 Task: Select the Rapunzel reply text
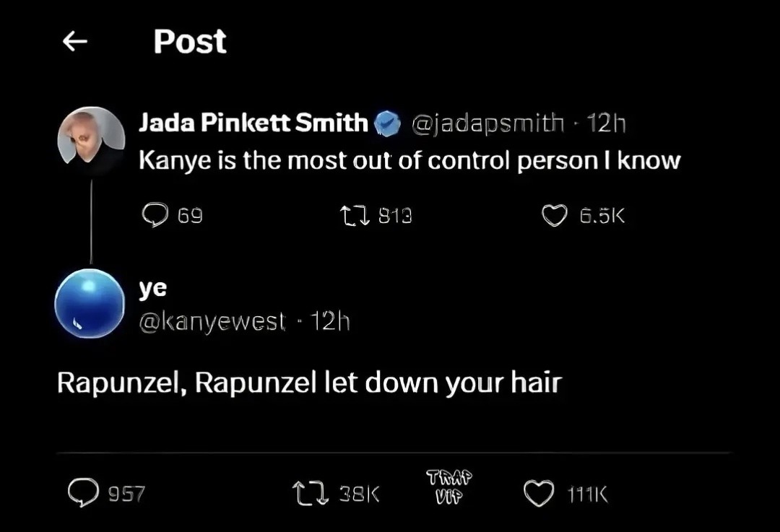pos(309,383)
